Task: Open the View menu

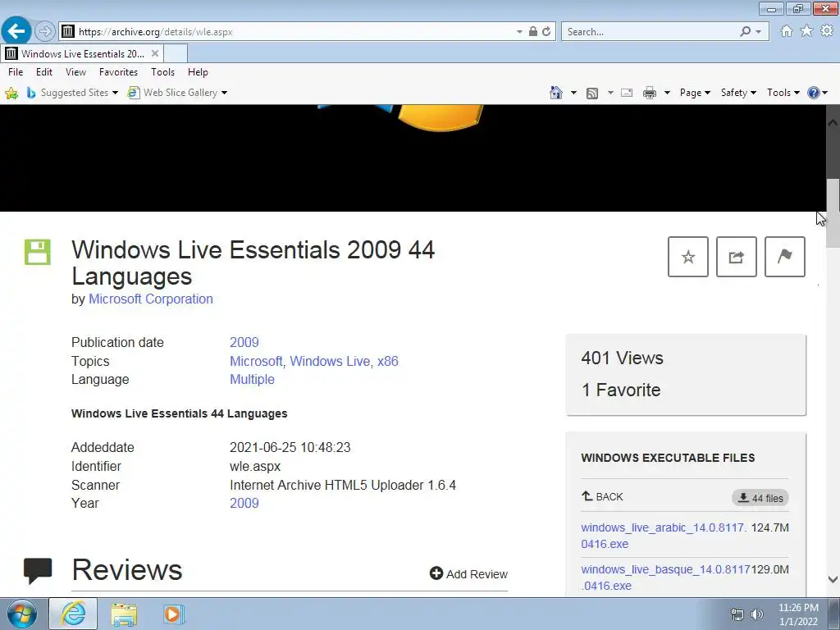Action: (x=75, y=72)
